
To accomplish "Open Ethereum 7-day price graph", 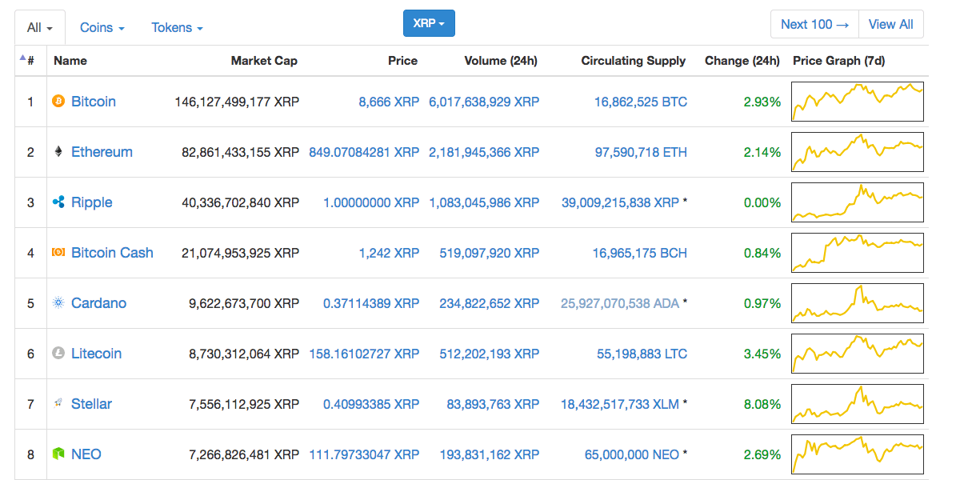I will (x=858, y=152).
